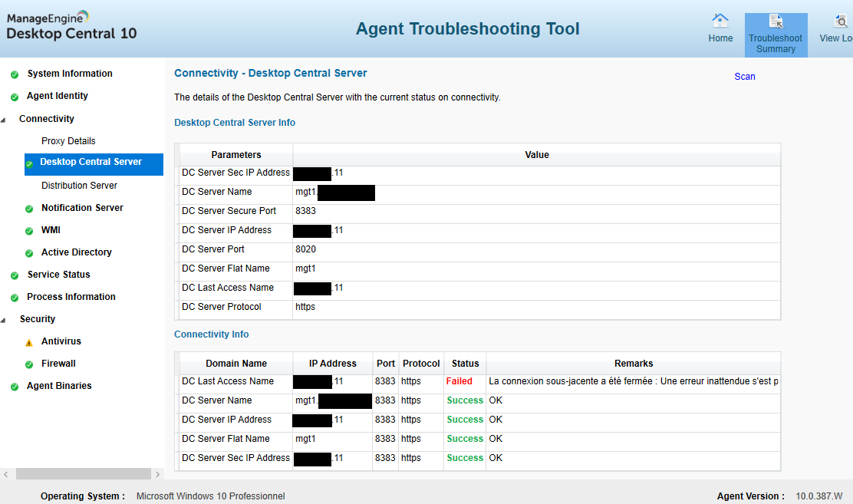
Task: Click the Protocol column header
Action: (x=421, y=364)
